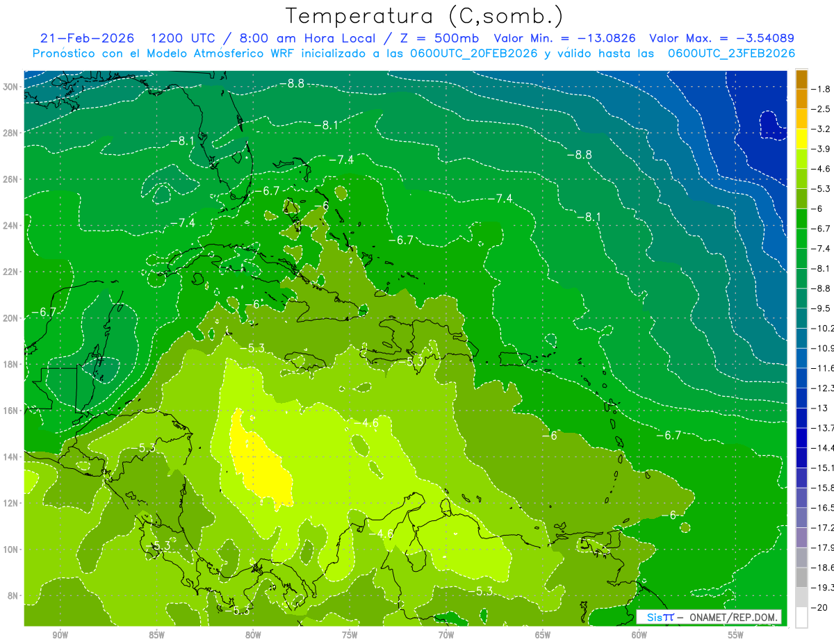Click the "80W" longitude label

253,635
